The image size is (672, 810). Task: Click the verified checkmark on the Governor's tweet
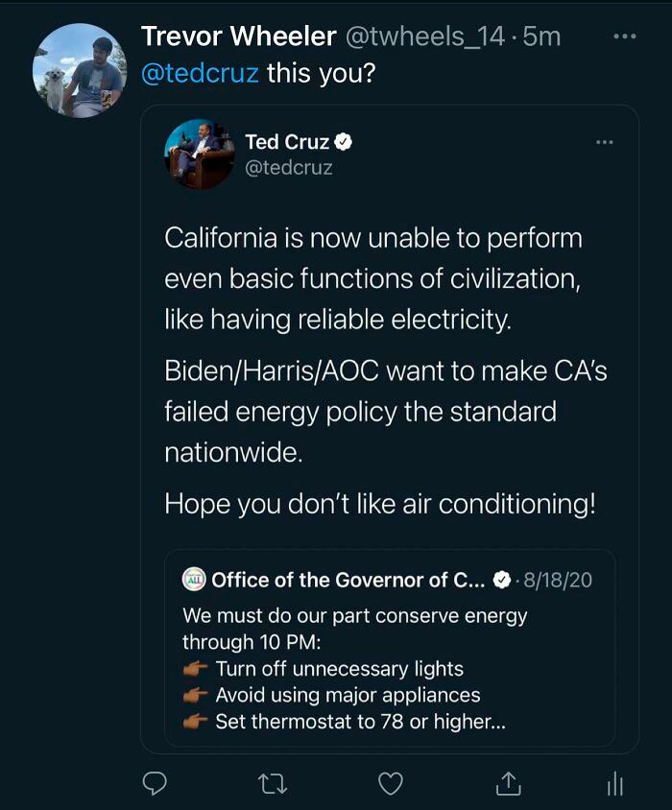(x=501, y=579)
